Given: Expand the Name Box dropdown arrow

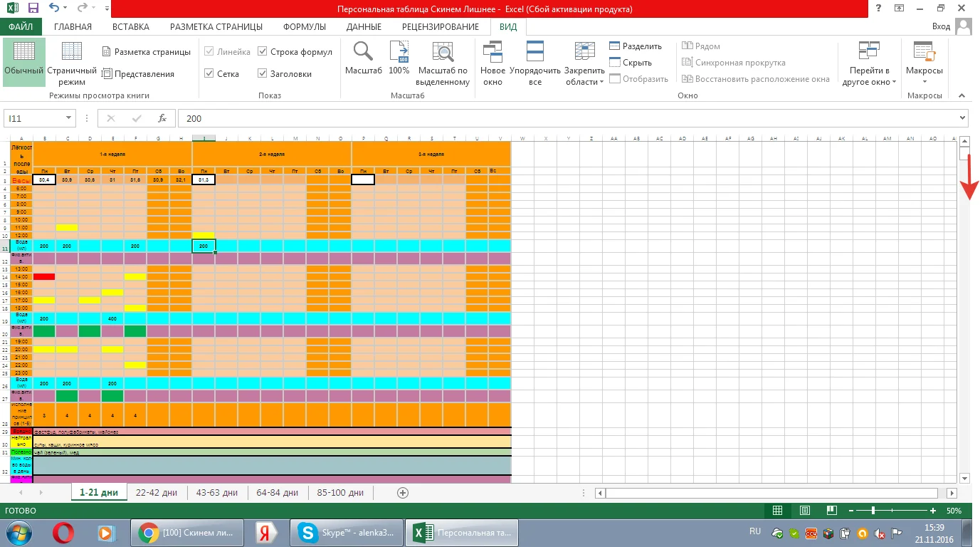Looking at the screenshot, I should 69,119.
